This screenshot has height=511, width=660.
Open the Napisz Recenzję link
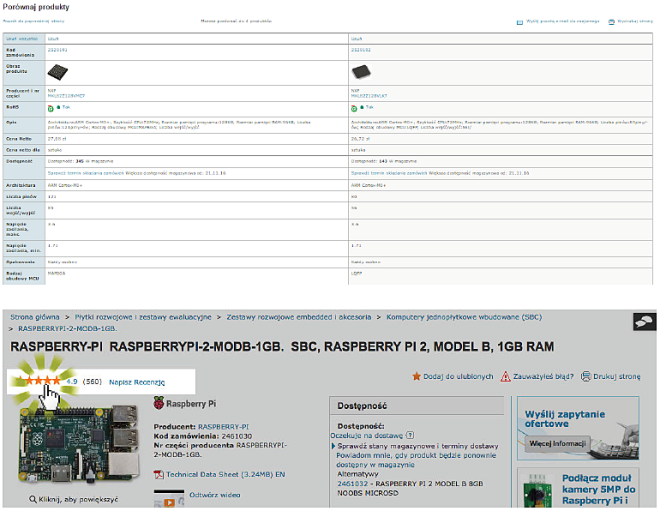click(138, 381)
